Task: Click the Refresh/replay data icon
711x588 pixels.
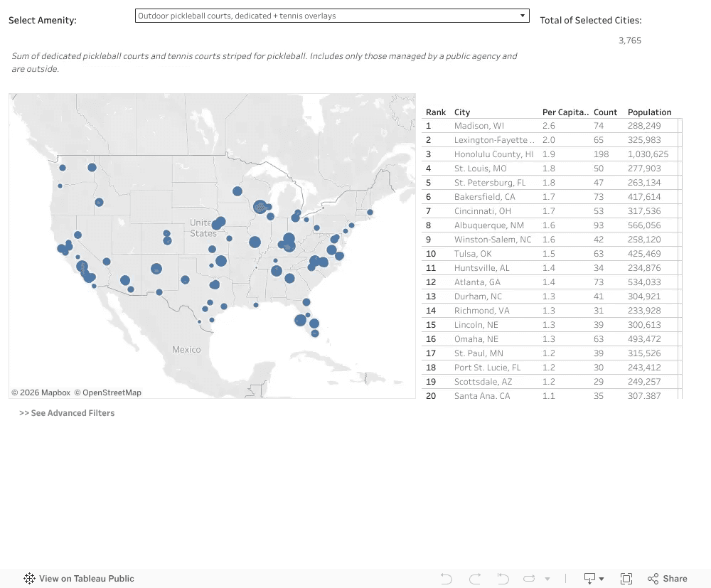Action: click(x=529, y=579)
